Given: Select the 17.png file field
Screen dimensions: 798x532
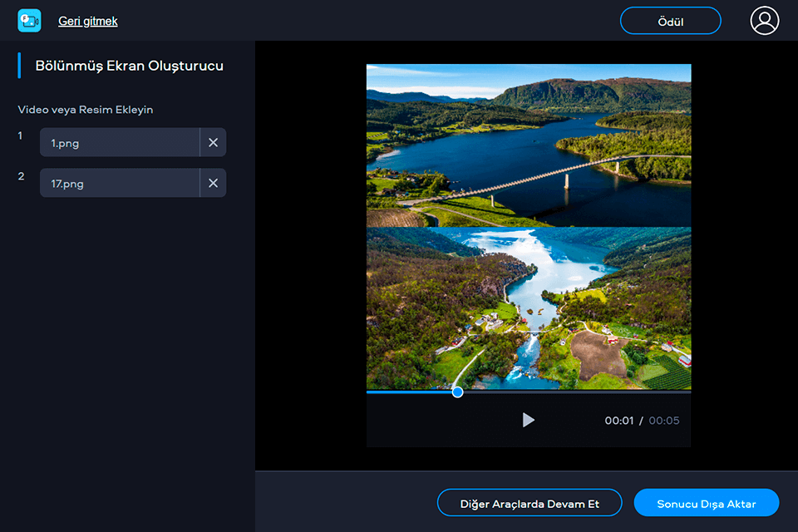Looking at the screenshot, I should coord(120,183).
